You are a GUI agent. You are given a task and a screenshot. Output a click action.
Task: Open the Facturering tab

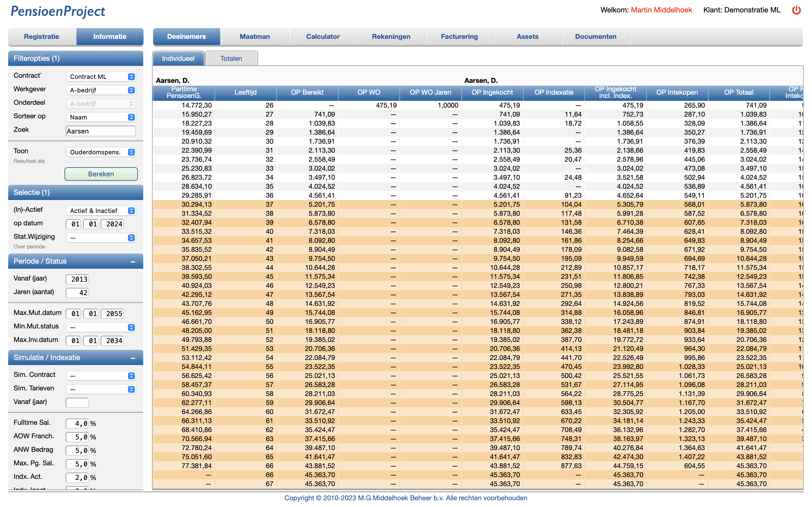(459, 37)
